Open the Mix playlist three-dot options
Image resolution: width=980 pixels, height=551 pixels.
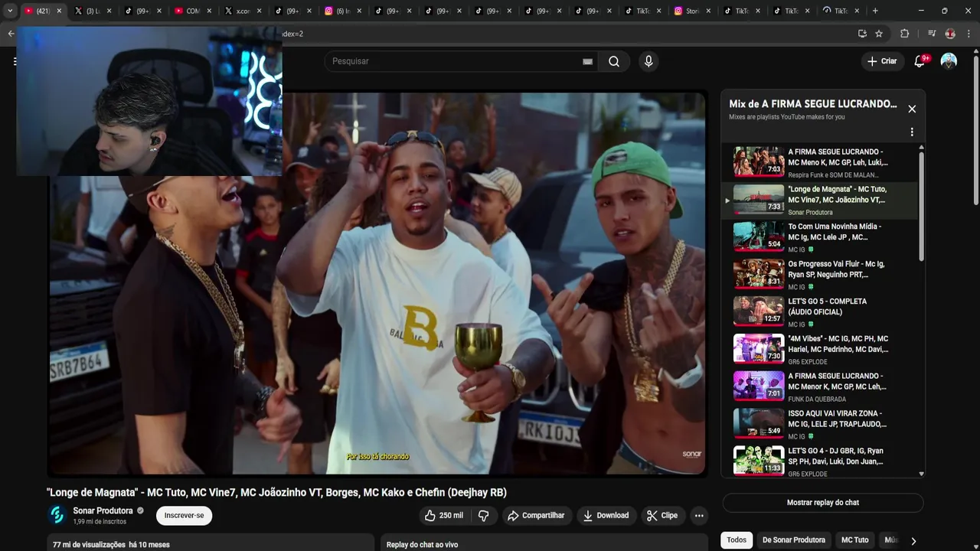pyautogui.click(x=912, y=132)
